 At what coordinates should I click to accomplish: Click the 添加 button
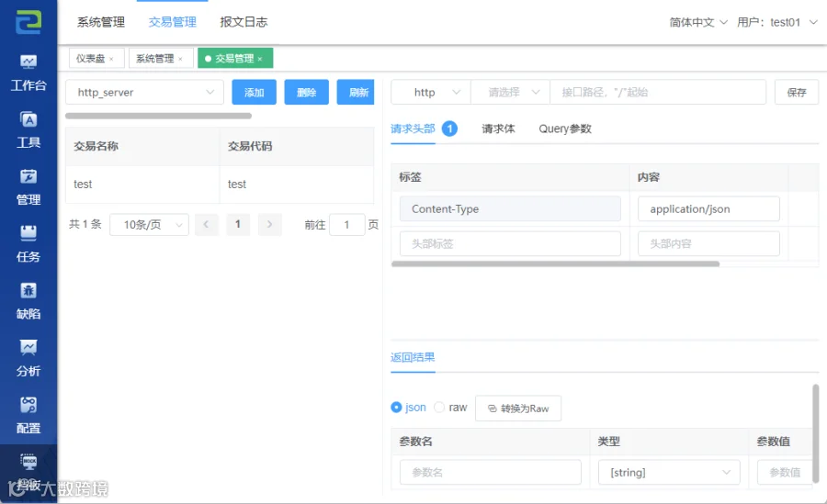(255, 92)
